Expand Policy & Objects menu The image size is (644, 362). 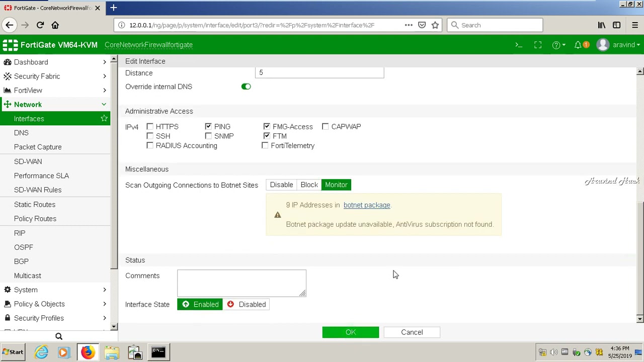point(55,304)
